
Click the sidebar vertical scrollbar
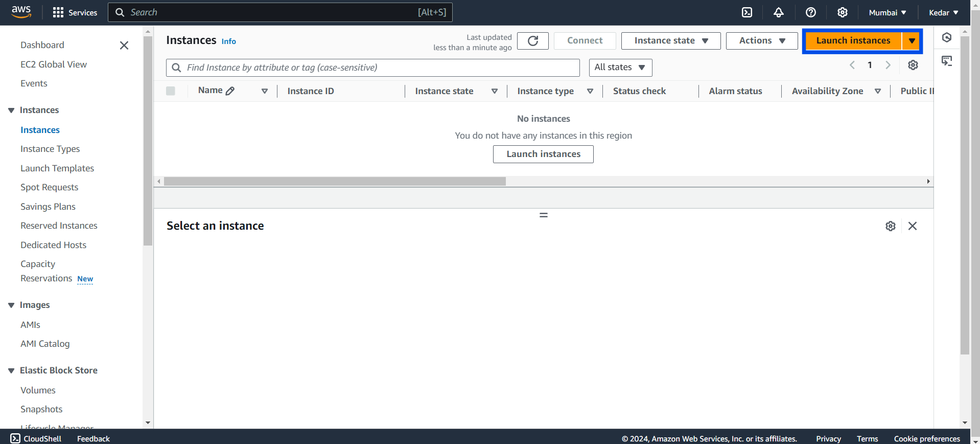point(148,141)
